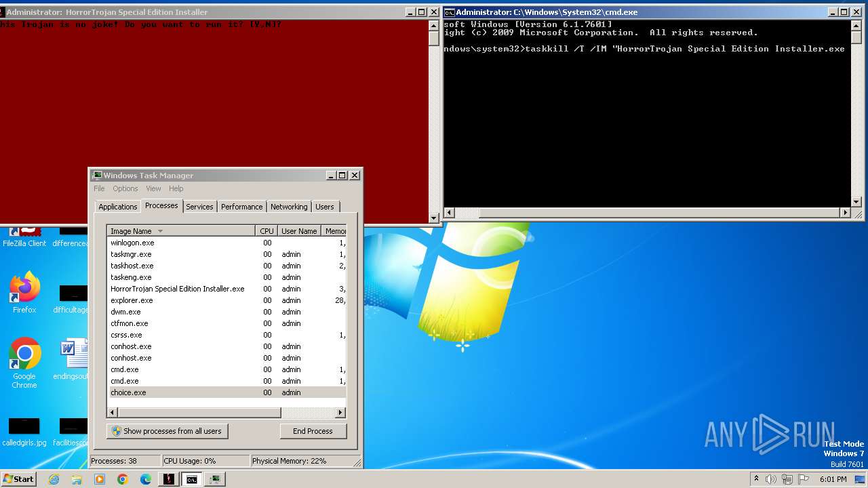Image resolution: width=868 pixels, height=488 pixels.
Task: Select the dwm.exe process row
Action: pos(226,312)
